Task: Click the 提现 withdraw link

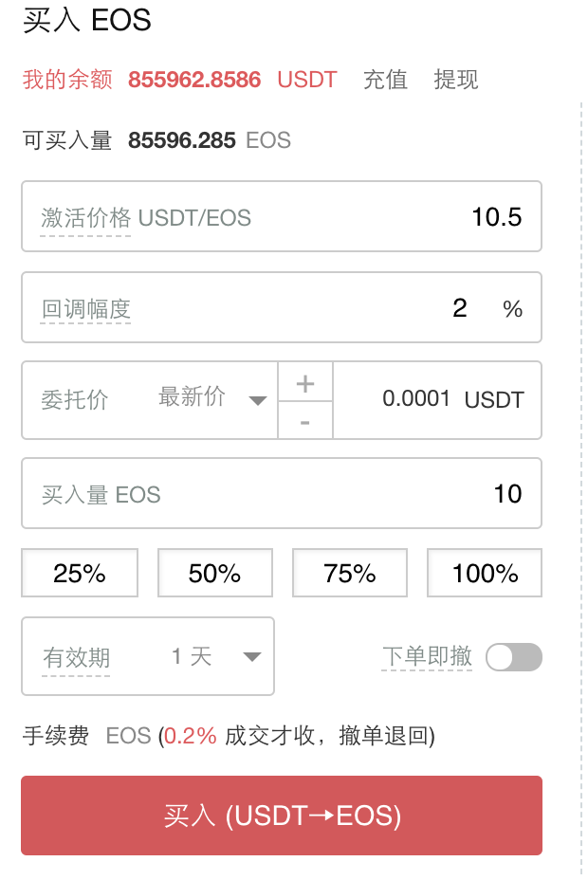Action: (x=456, y=80)
